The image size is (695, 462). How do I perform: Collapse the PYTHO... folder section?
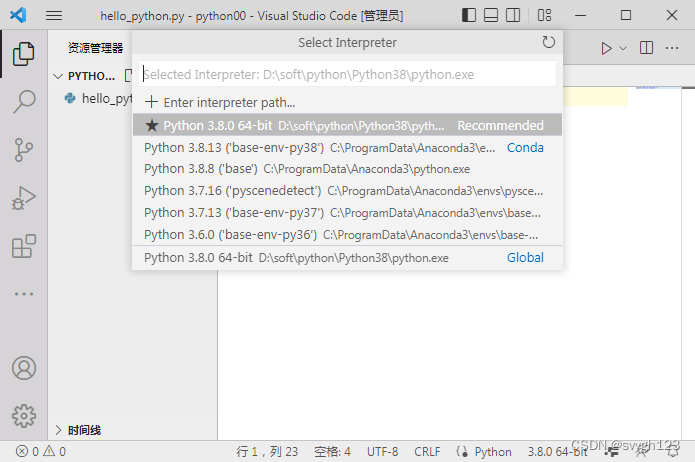[84, 76]
